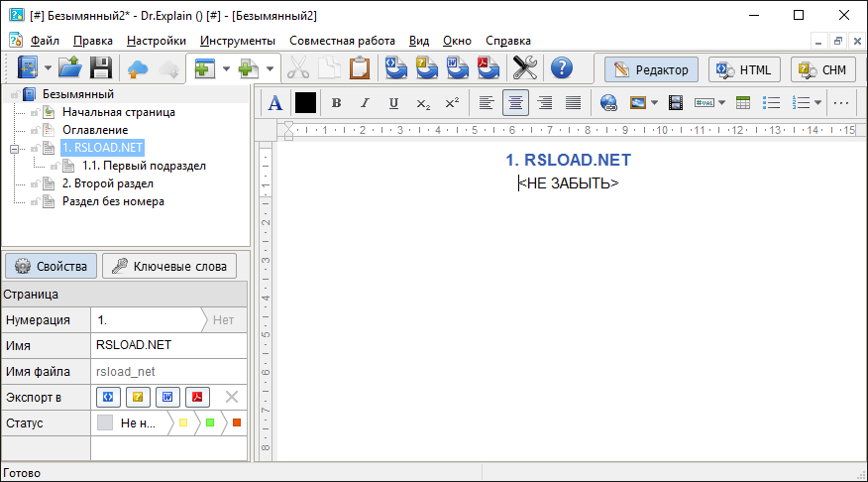The height and width of the screenshot is (482, 868).
Task: Toggle bold formatting
Action: [336, 103]
